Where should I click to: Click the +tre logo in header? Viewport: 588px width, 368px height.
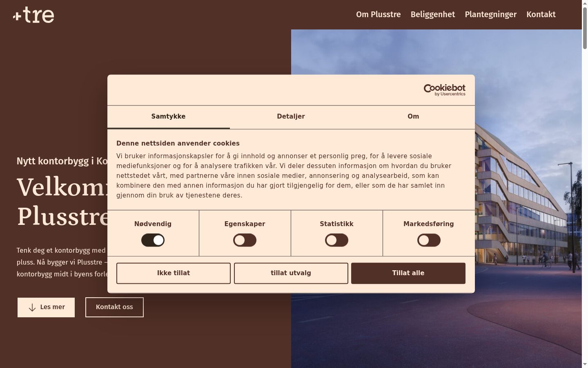(x=33, y=15)
